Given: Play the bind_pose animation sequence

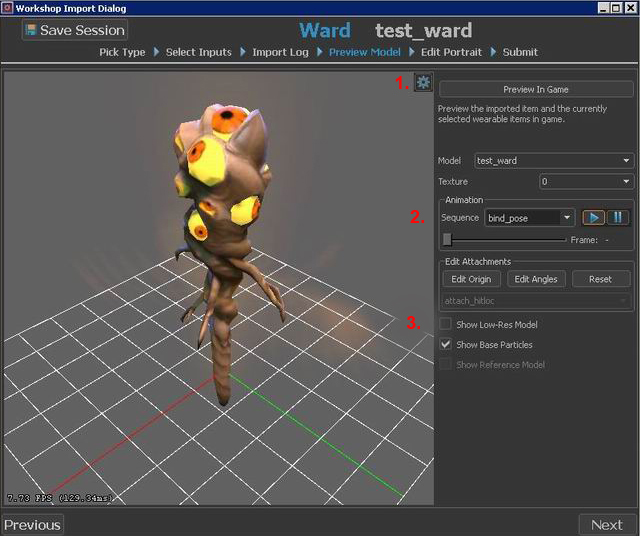Looking at the screenshot, I should click(x=594, y=217).
